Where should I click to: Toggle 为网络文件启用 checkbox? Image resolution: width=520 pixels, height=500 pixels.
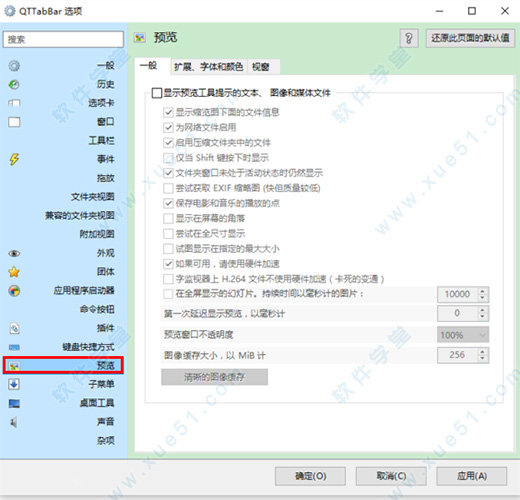coord(168,127)
